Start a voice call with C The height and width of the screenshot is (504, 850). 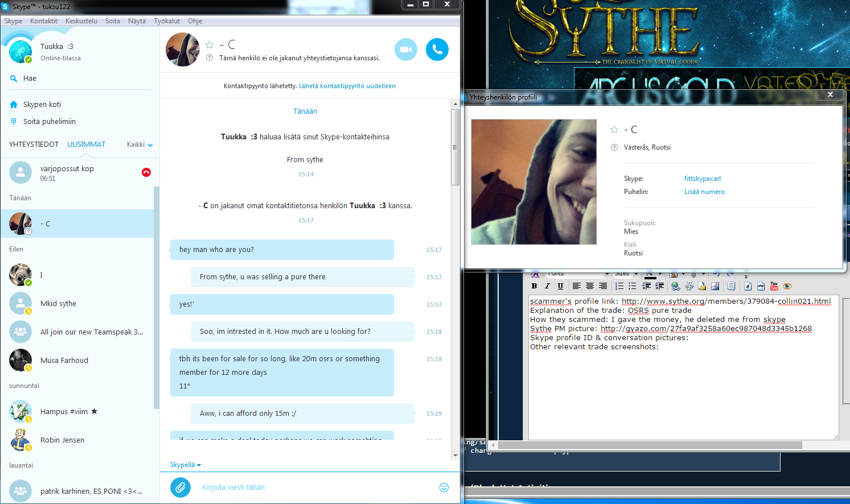tap(437, 49)
